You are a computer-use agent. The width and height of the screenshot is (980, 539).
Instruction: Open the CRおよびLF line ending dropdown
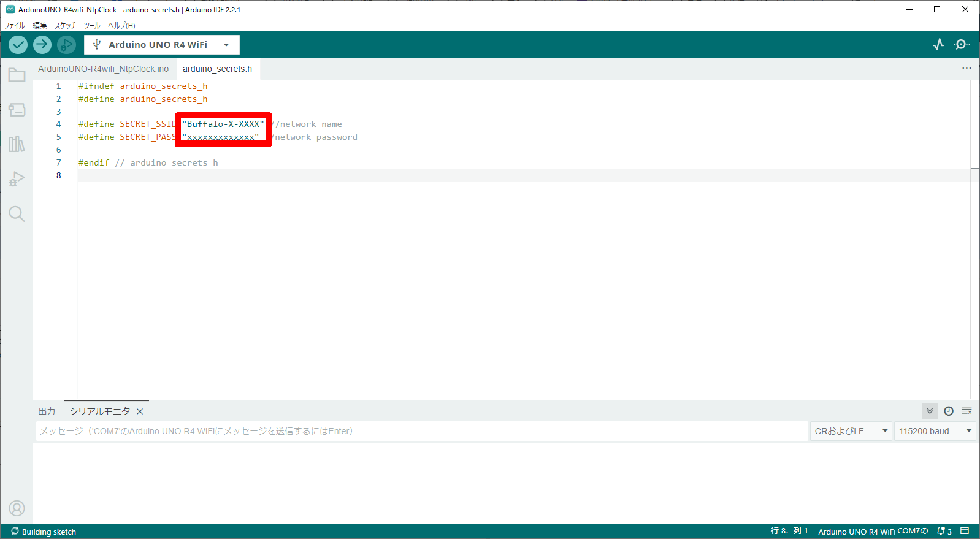point(851,431)
